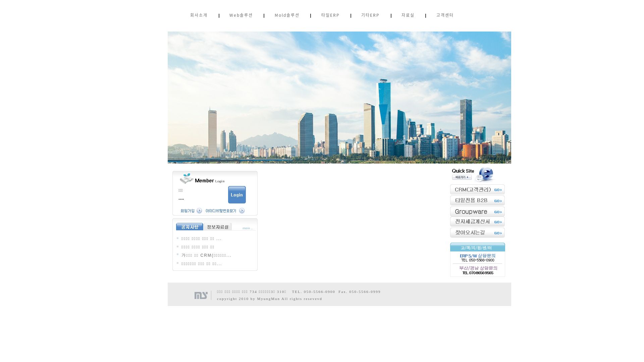Screen dimensions: 644x362
Task: Click the 찾아오시는길 GO arrow icon
Action: (497, 233)
